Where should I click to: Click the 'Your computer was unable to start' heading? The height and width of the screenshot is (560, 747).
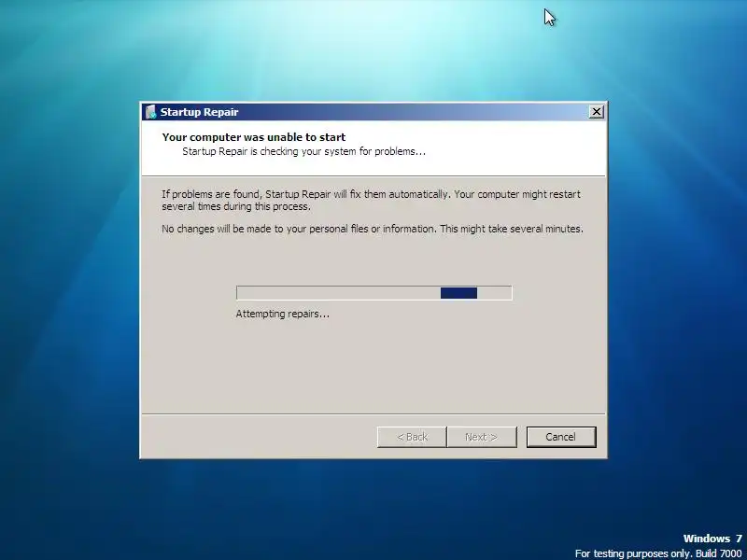pyautogui.click(x=254, y=137)
